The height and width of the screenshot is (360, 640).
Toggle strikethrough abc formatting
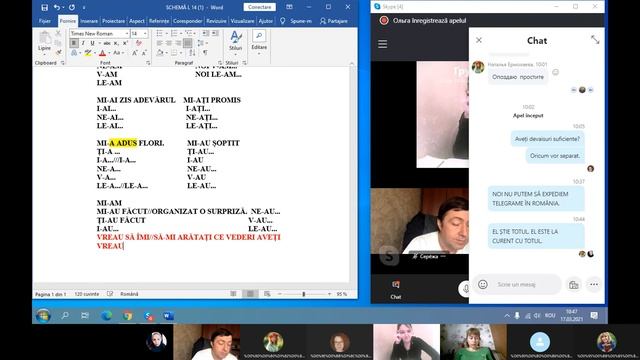107,43
